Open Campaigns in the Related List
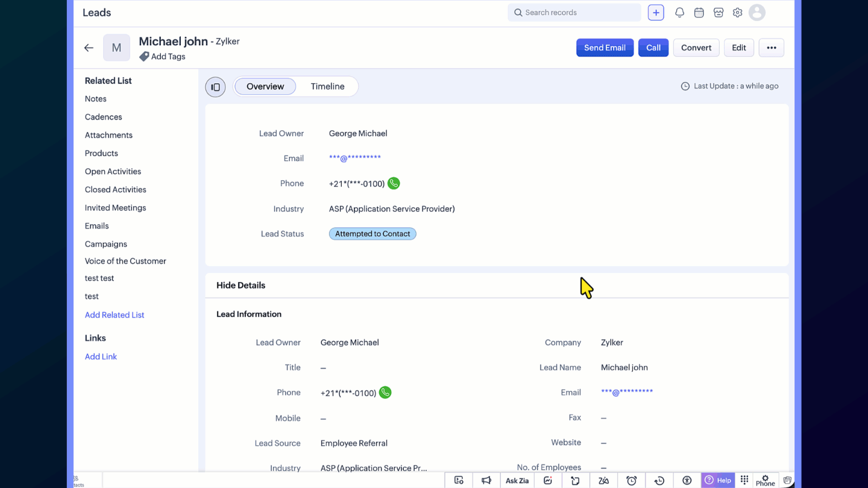Image resolution: width=868 pixels, height=488 pixels. 105,244
